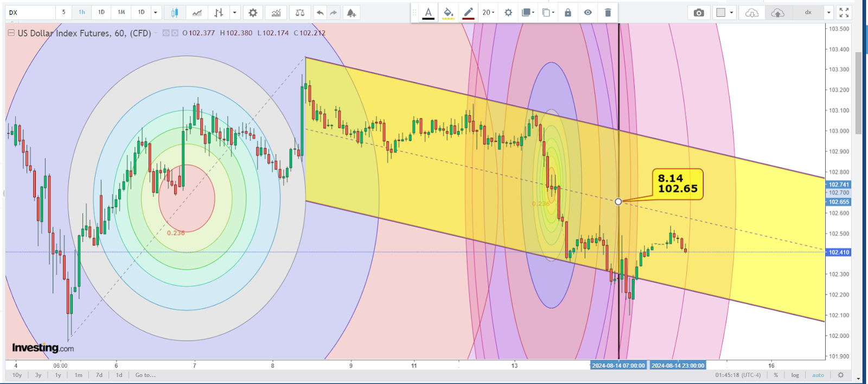Viewport: 868px width, 384px height.
Task: Open the drawing settings gear in floating toolbar
Action: click(x=508, y=12)
